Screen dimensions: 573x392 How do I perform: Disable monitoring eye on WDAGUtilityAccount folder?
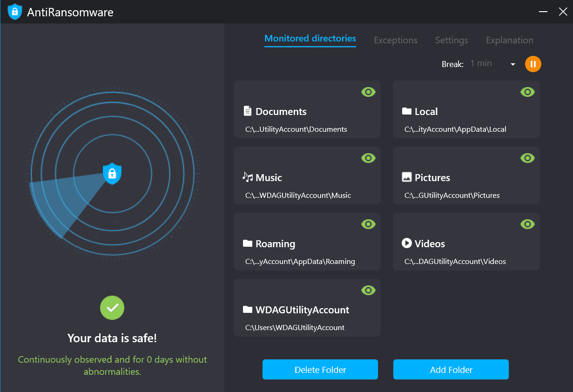tap(368, 291)
